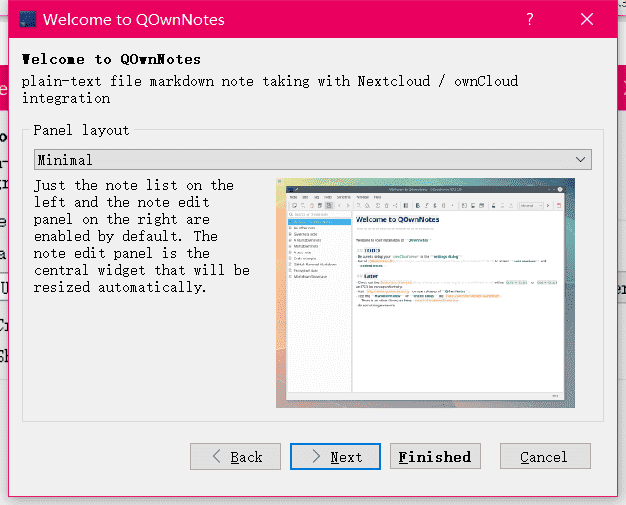
Task: Go Back to the previous wizard page
Action: coord(235,456)
